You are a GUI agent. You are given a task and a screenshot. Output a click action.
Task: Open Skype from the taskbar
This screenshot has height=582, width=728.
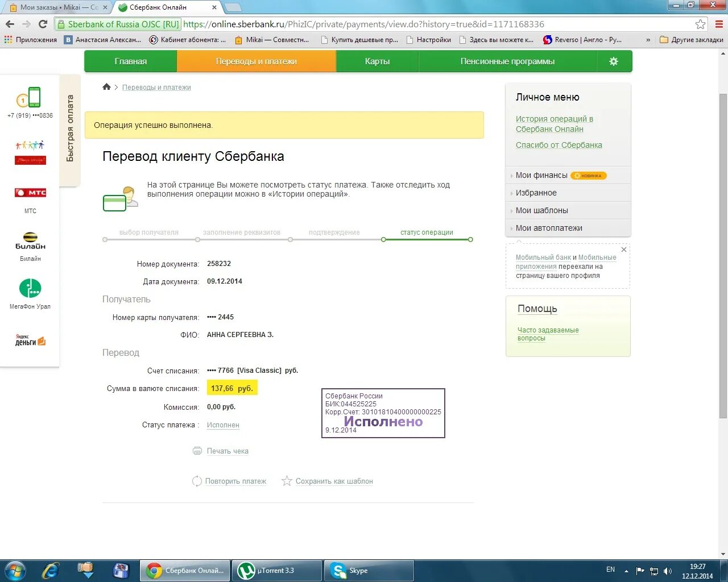(369, 571)
